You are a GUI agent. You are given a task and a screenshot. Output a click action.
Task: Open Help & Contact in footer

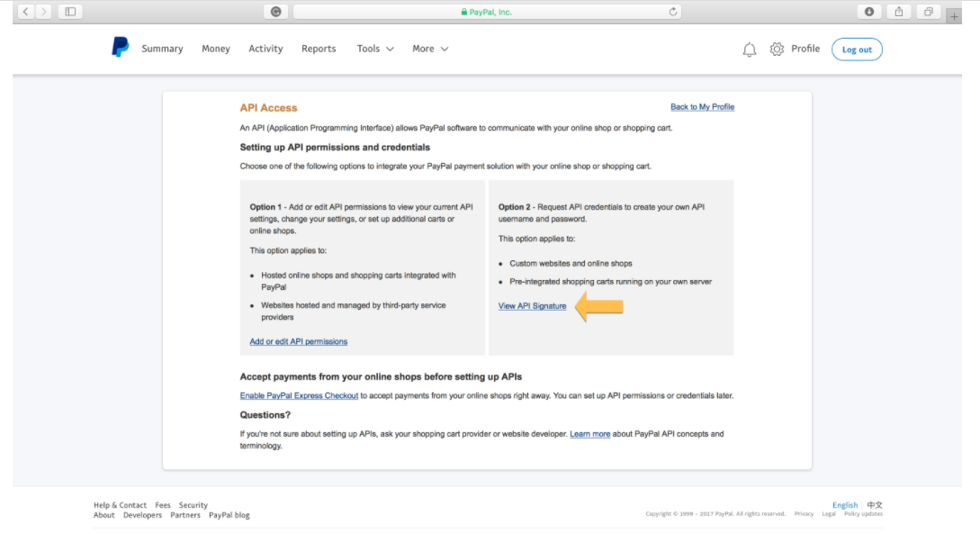[x=120, y=505]
